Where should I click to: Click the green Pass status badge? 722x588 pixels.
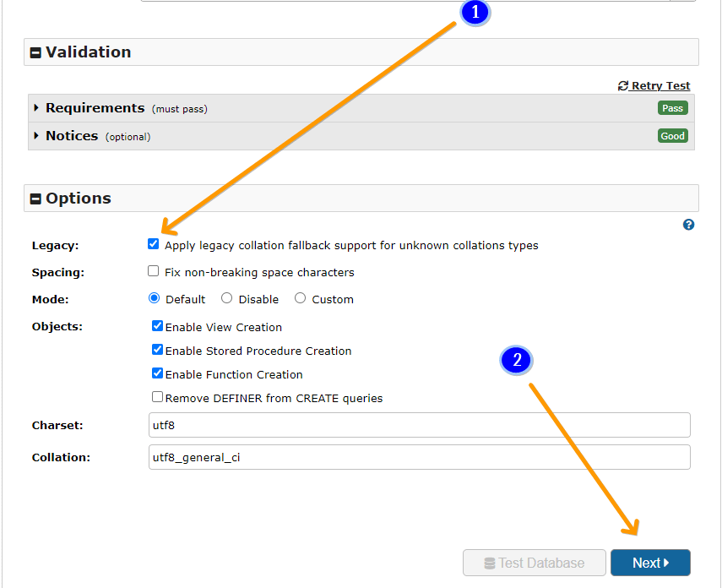(672, 108)
